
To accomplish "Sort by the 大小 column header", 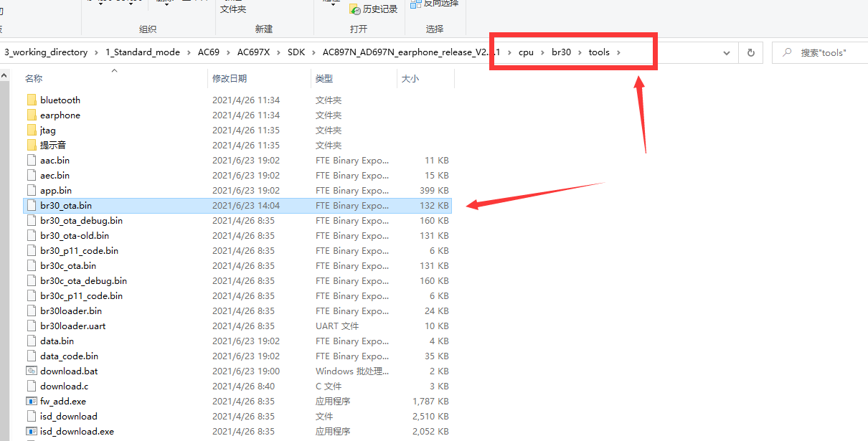I will click(410, 79).
